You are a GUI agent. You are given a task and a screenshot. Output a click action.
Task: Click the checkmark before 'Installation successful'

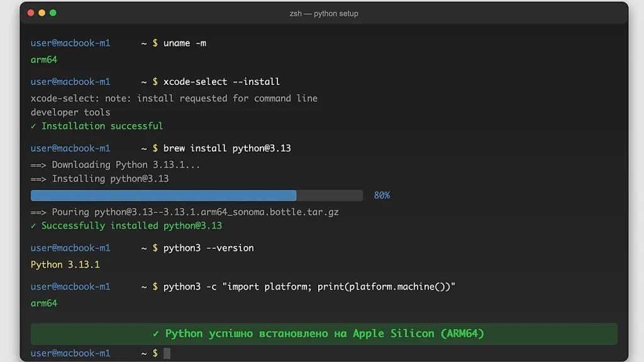pos(34,126)
